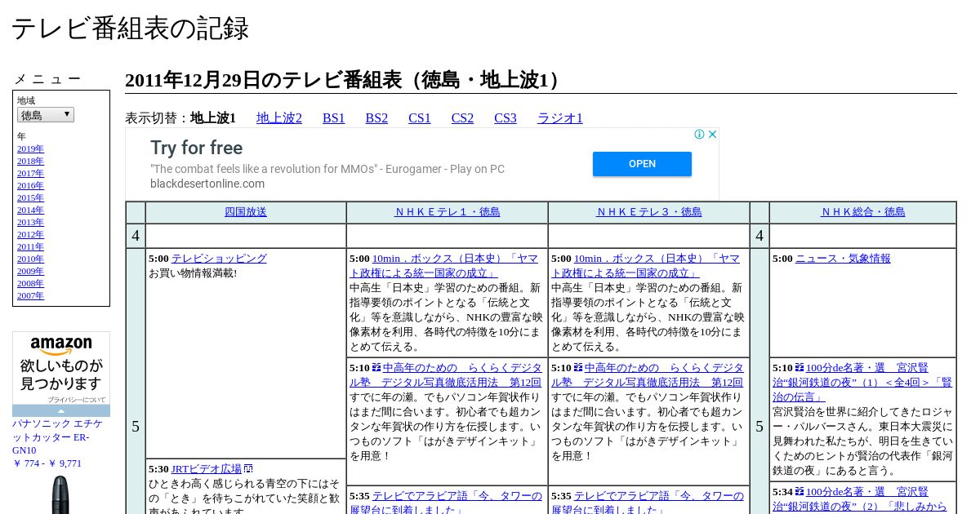Viewport: 980px width, 514px height.
Task: Open 10min.ボックス link in NHK Eテレ1 column
Action: (444, 266)
